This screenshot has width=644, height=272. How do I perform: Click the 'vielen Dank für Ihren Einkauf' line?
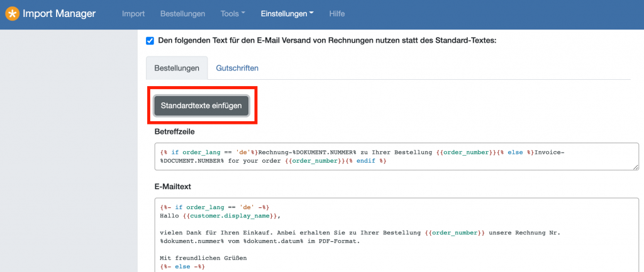tap(360, 232)
